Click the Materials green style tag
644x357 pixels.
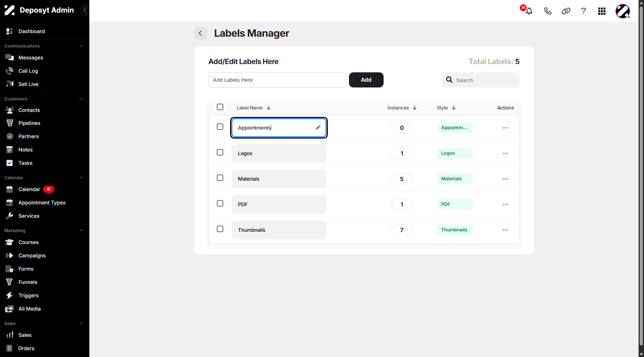pos(455,179)
